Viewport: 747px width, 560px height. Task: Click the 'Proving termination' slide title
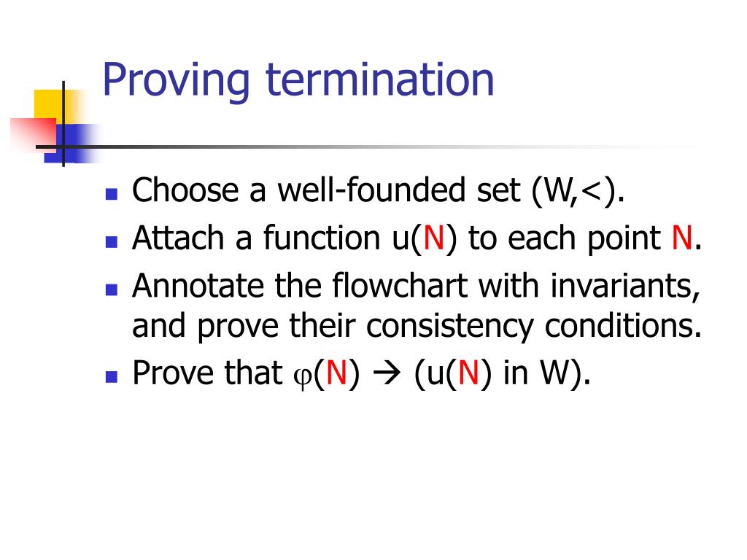(298, 80)
